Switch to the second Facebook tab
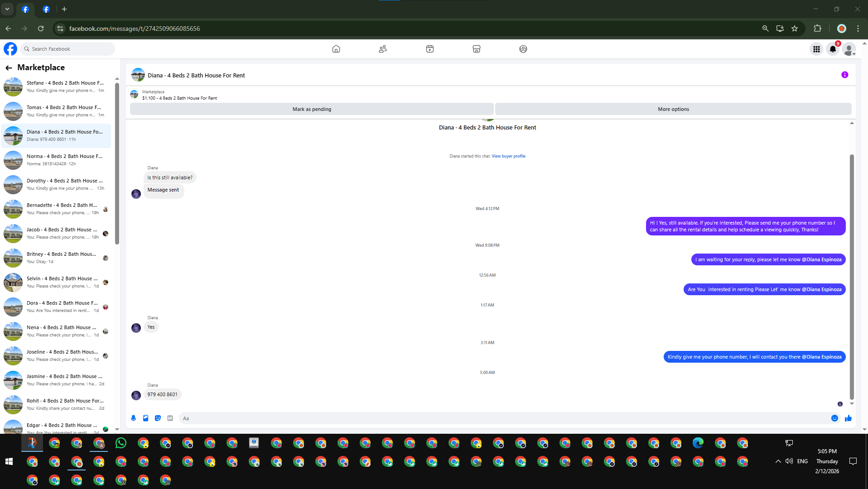The image size is (868, 489). pos(46,9)
